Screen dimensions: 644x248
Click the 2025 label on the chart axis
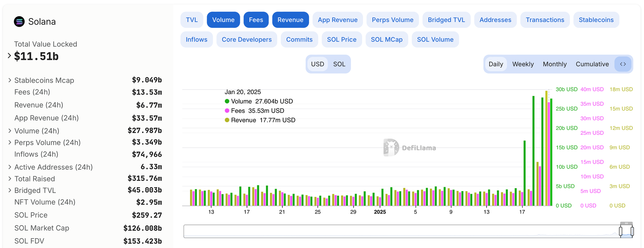point(380,212)
